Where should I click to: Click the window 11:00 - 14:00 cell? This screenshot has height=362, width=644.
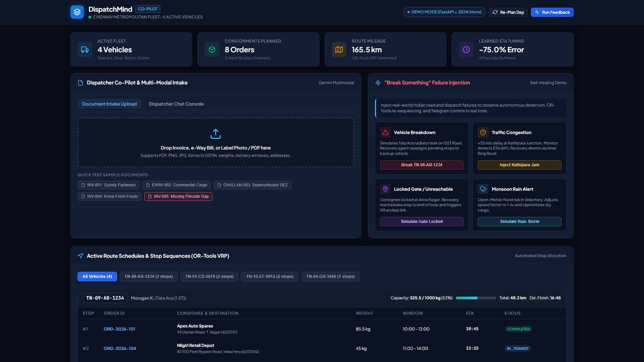click(x=415, y=349)
